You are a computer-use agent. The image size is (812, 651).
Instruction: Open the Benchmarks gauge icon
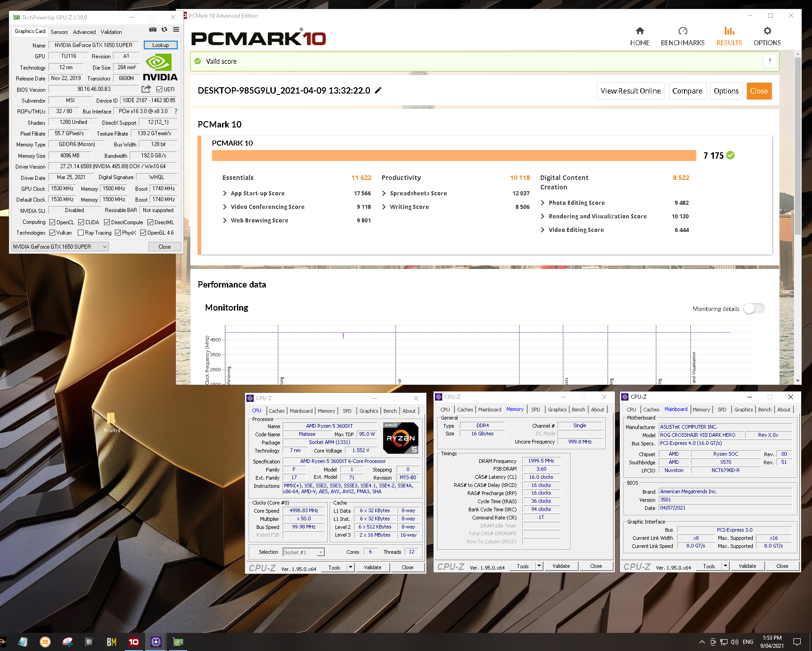tap(683, 31)
